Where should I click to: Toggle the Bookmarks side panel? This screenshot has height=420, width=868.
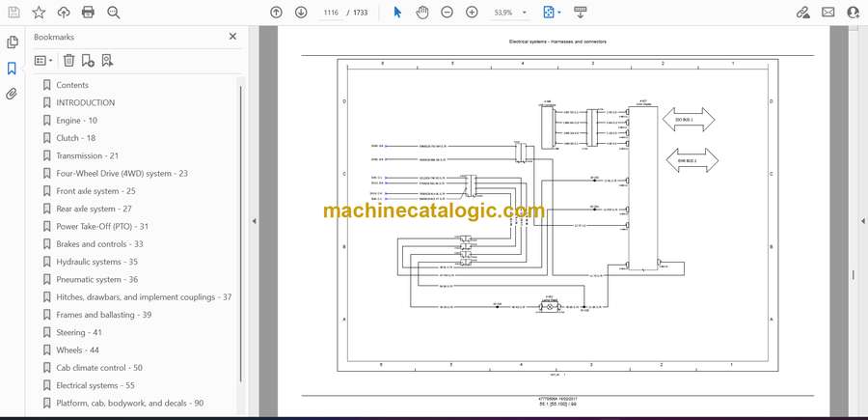(x=12, y=69)
